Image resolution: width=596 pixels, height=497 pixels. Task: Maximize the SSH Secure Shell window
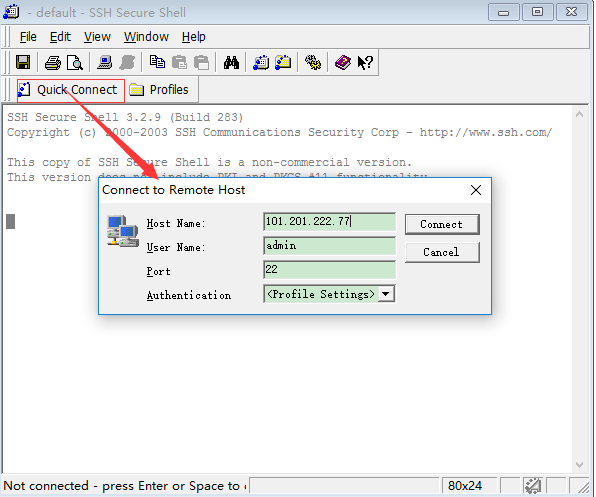point(537,12)
